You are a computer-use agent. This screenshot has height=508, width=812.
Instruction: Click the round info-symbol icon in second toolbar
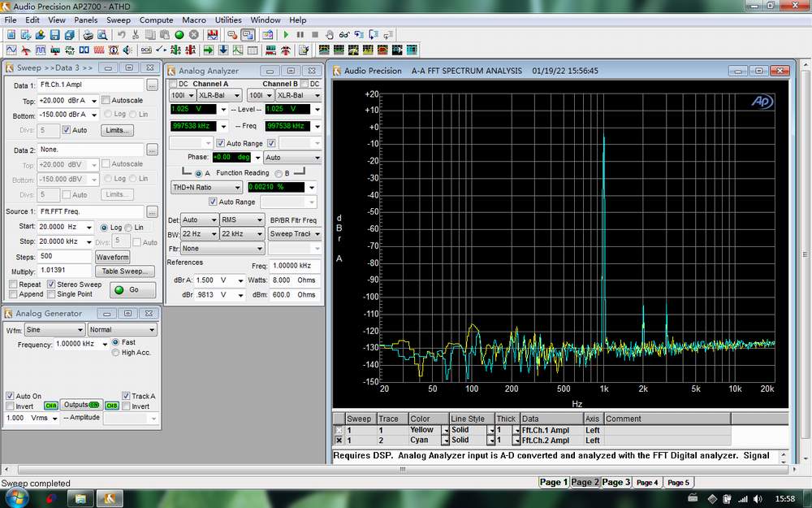click(x=114, y=50)
